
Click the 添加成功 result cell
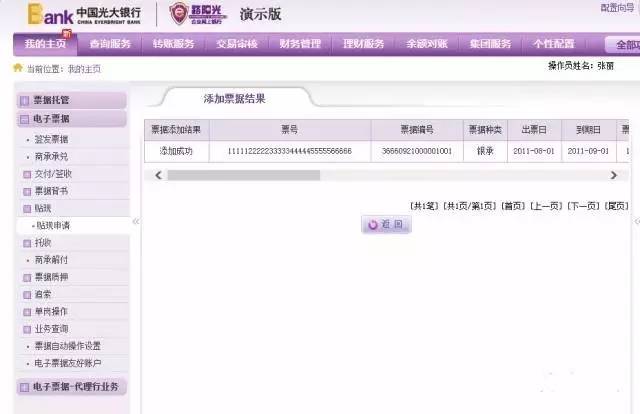point(176,151)
